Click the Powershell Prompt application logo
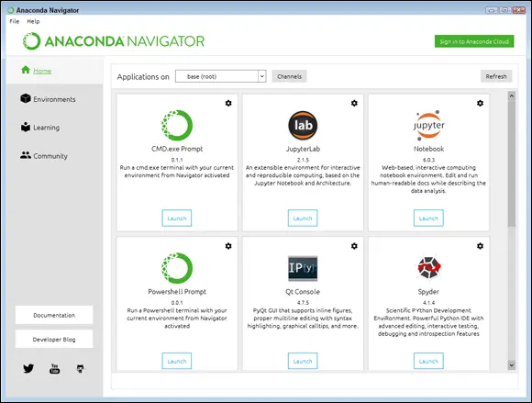The height and width of the screenshot is (403, 532). click(177, 268)
